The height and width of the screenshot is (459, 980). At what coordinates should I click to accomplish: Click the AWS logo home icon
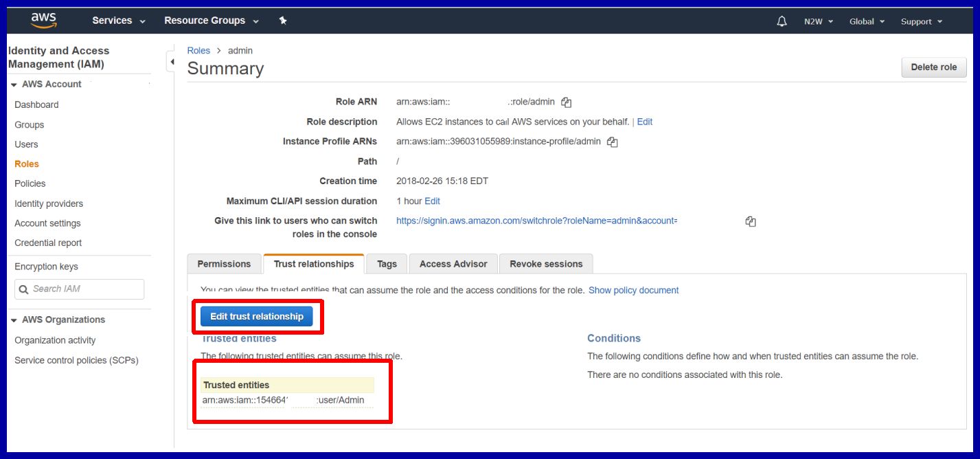tap(43, 21)
